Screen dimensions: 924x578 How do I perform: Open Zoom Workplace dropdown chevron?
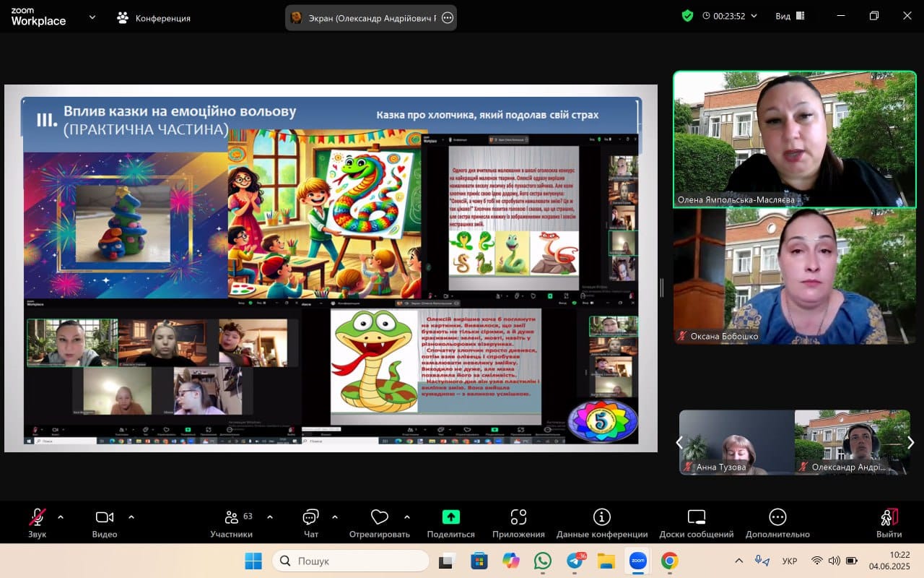coord(92,17)
